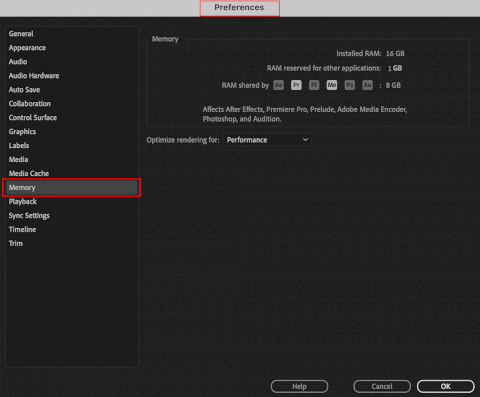
Task: Click the Audition Au icon
Action: [367, 85]
